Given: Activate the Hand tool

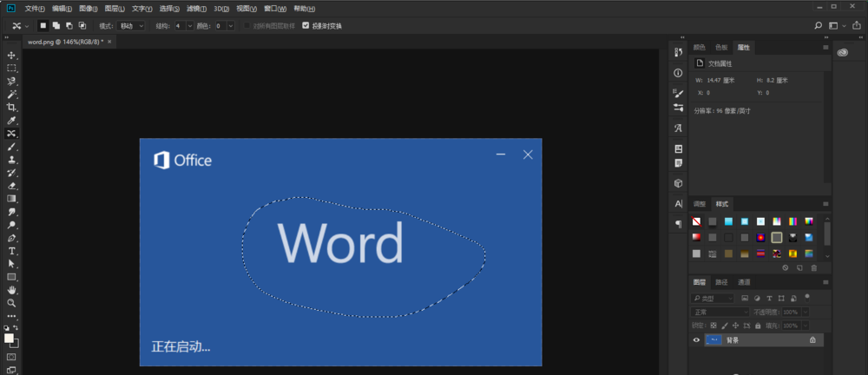Looking at the screenshot, I should tap(12, 289).
